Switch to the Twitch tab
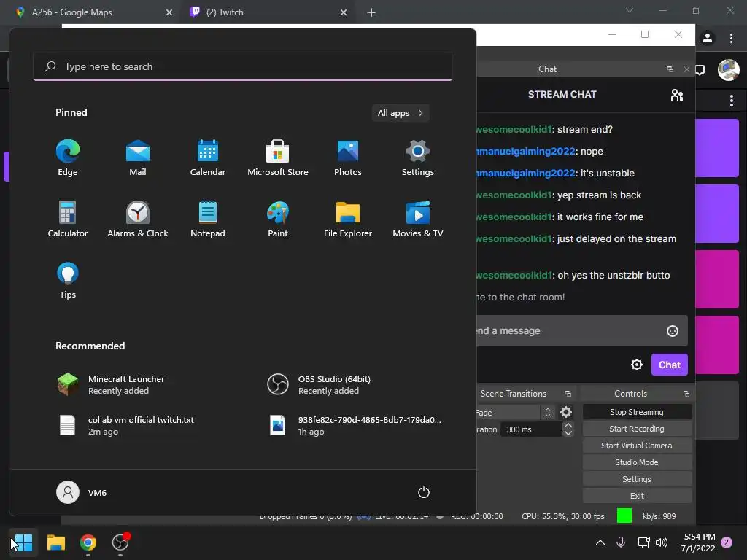Screen dimensions: 747x560 coord(268,12)
